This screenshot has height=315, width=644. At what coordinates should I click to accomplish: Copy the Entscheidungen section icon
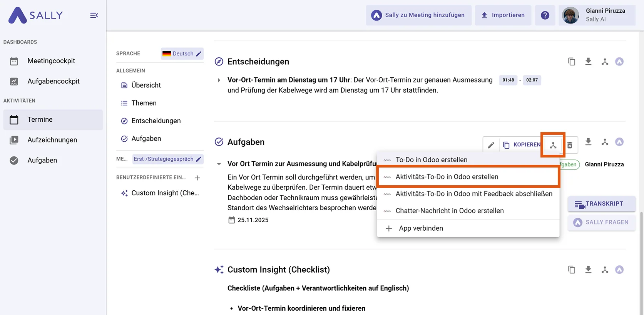[572, 62]
